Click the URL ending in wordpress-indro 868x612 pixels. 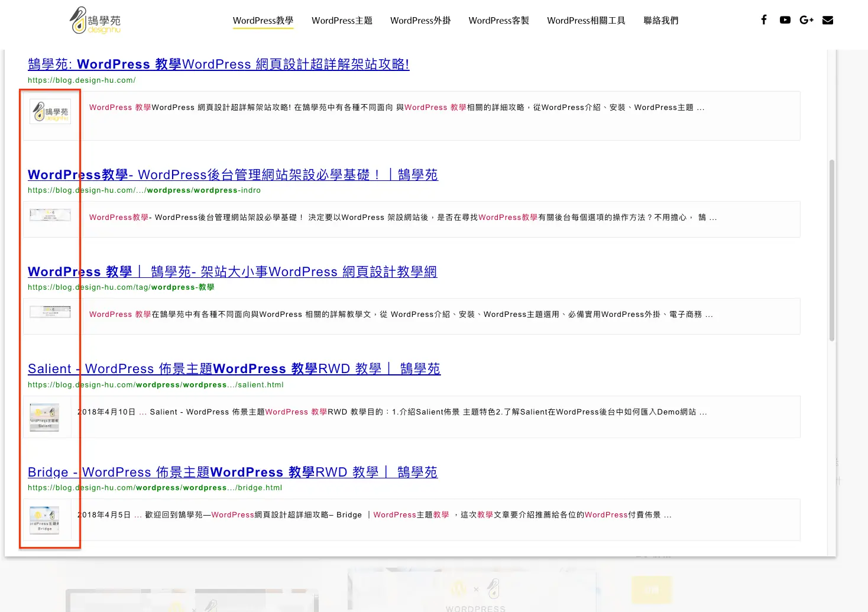pos(144,190)
